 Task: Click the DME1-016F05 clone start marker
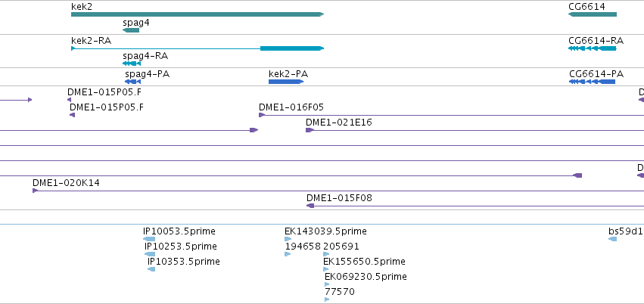coord(262,115)
